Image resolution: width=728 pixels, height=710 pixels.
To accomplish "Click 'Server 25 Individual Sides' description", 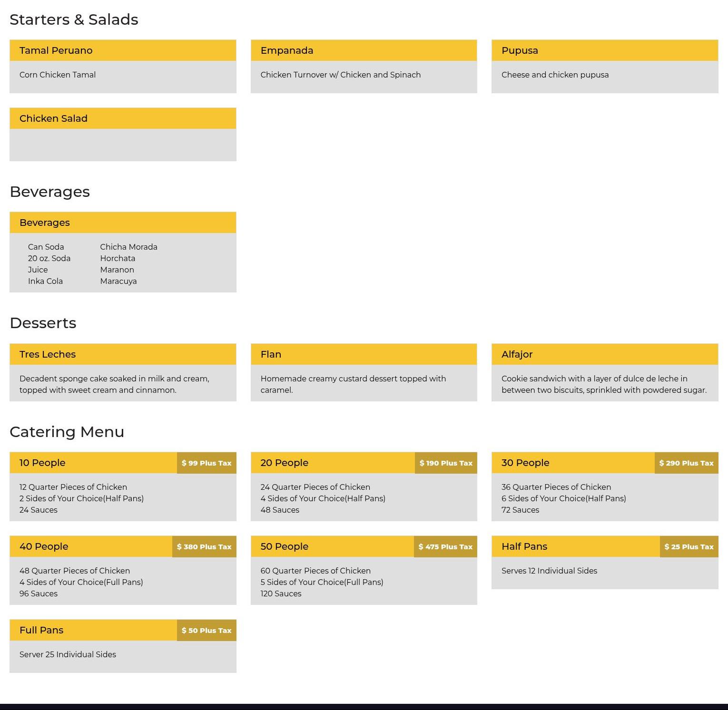I will (x=68, y=654).
